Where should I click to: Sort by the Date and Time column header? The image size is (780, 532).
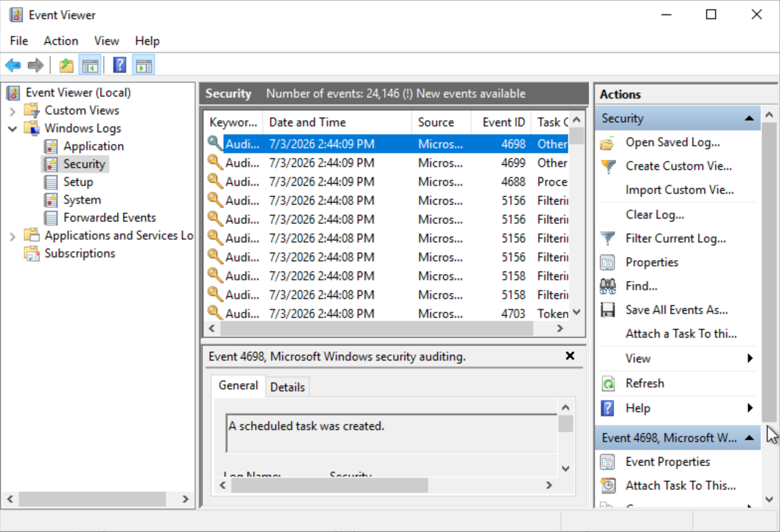338,122
